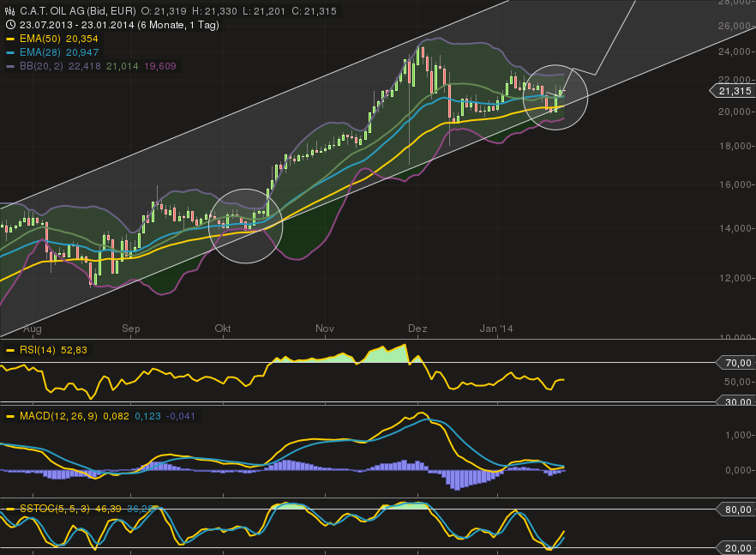Image resolution: width=756 pixels, height=555 pixels.
Task: Select the RSI(14) indicator label
Action: pos(38,350)
